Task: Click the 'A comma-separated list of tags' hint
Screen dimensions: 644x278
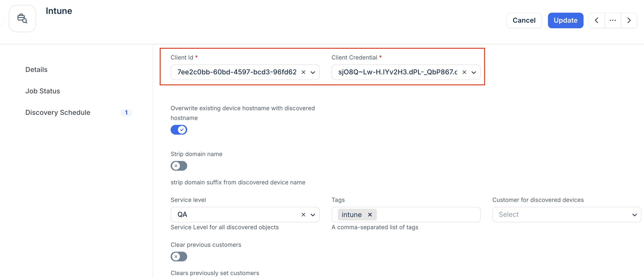Action: 375,227
